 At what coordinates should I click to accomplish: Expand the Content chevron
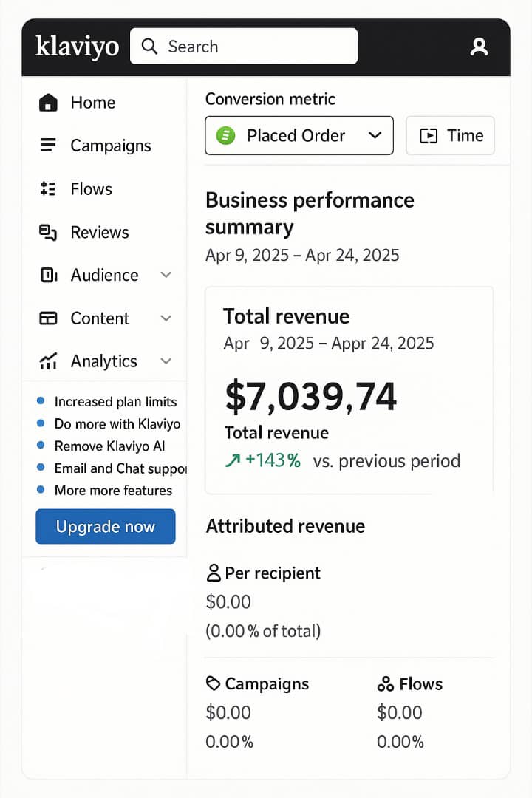pos(166,318)
